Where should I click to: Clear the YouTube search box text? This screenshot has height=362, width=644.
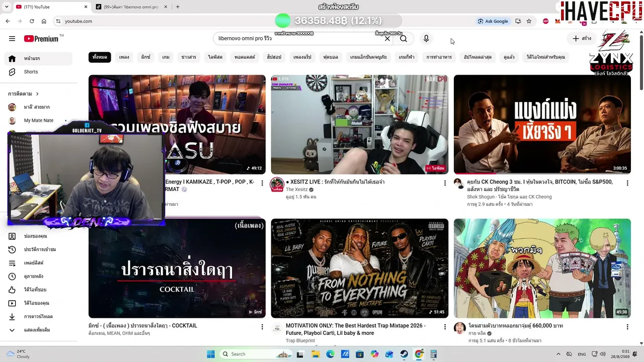click(x=387, y=39)
